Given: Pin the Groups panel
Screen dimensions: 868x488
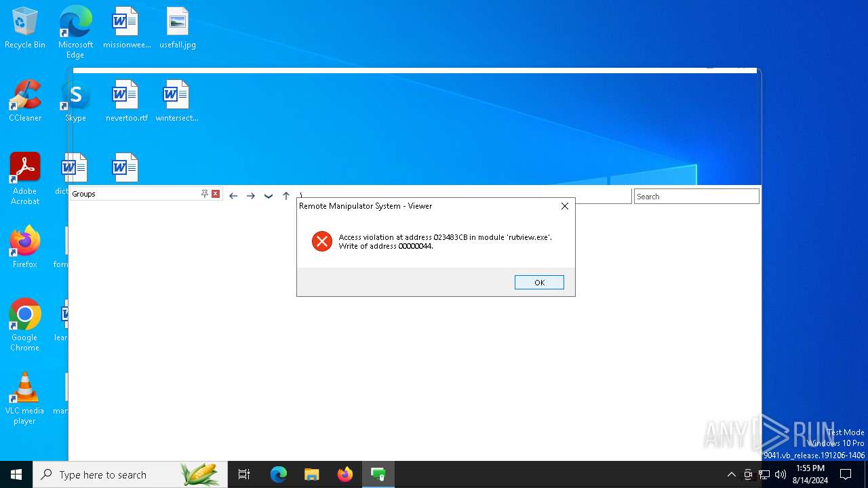Looking at the screenshot, I should (x=204, y=194).
